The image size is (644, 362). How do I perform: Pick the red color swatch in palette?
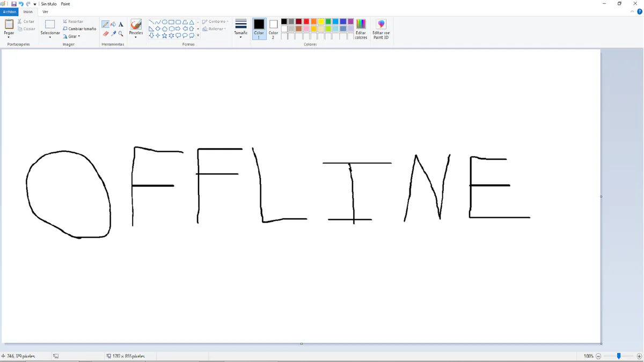point(306,21)
